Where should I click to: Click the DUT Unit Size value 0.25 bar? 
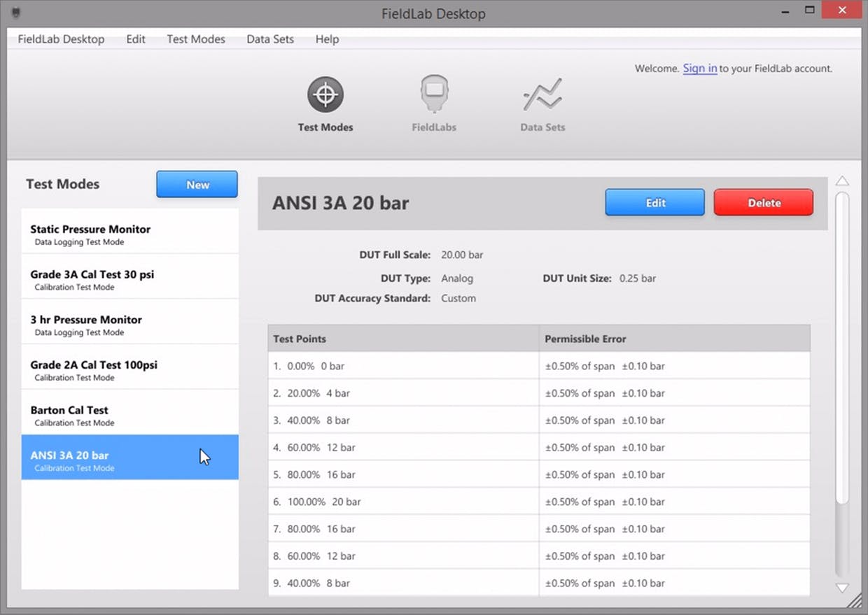click(638, 278)
